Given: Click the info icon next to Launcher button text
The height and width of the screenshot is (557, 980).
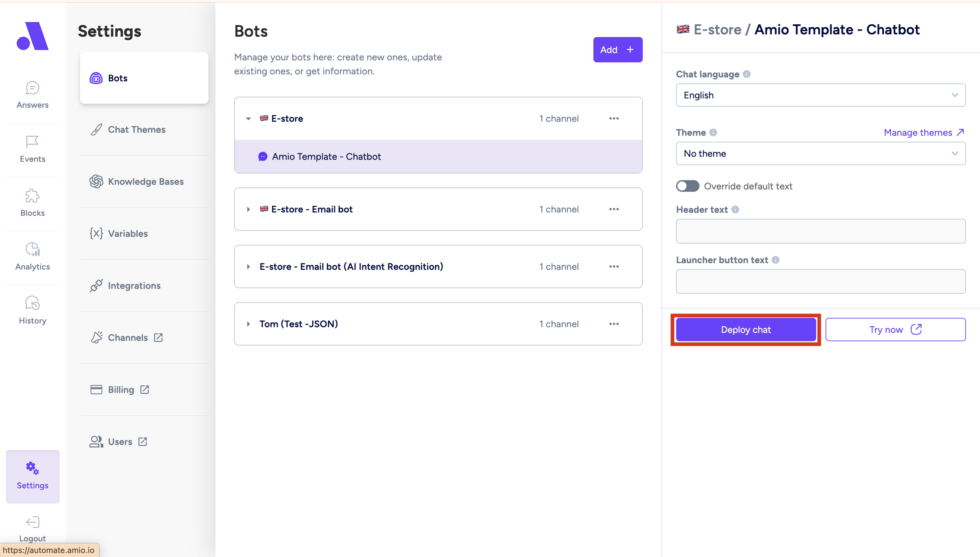Looking at the screenshot, I should 775,260.
